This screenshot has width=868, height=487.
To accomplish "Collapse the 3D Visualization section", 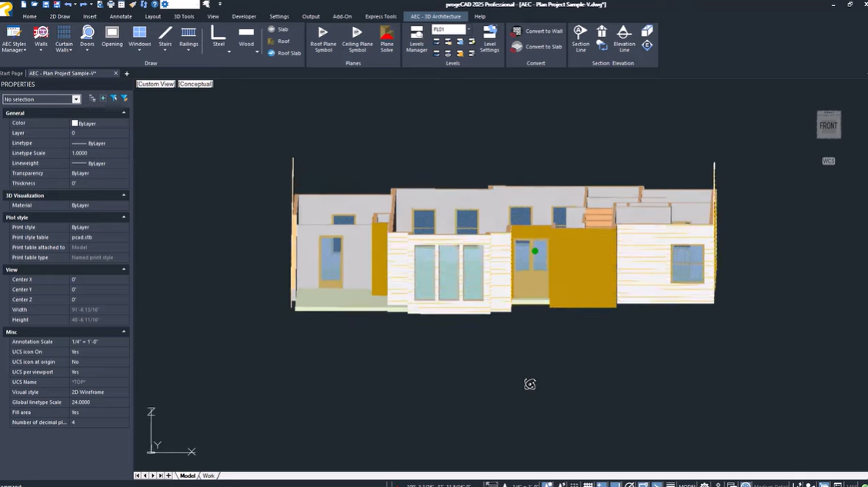I will (x=123, y=195).
